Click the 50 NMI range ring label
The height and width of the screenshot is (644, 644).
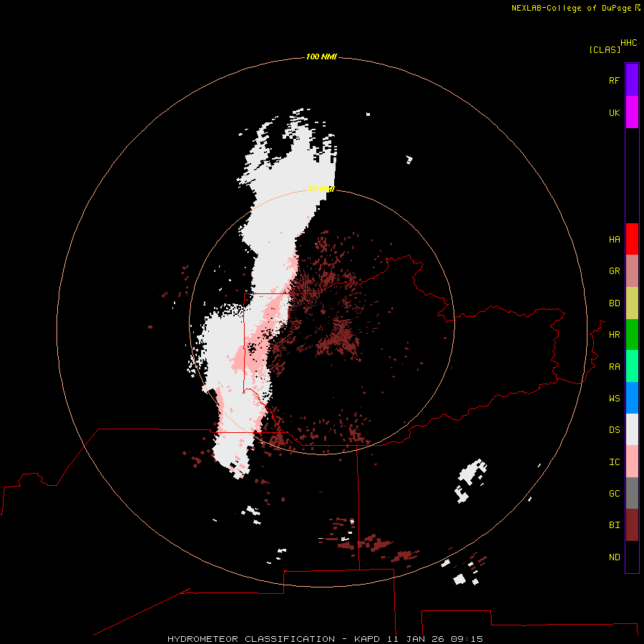pos(321,189)
